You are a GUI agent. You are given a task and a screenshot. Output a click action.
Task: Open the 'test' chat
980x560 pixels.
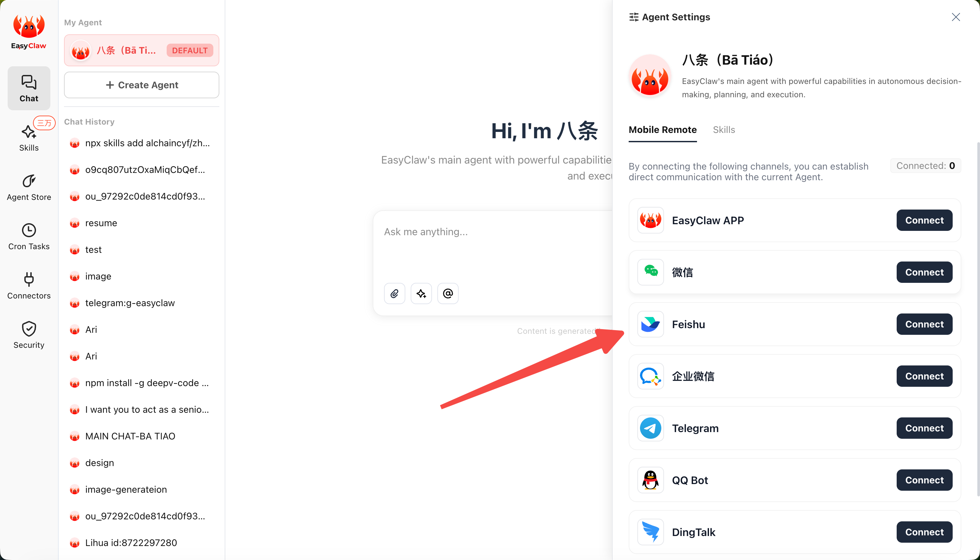click(x=142, y=250)
